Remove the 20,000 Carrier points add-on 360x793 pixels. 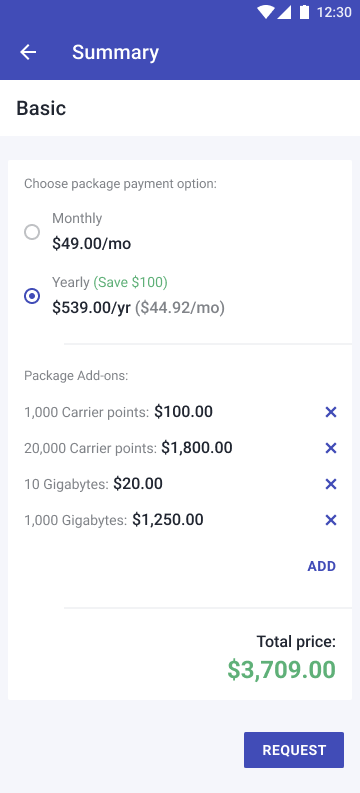pyautogui.click(x=331, y=448)
